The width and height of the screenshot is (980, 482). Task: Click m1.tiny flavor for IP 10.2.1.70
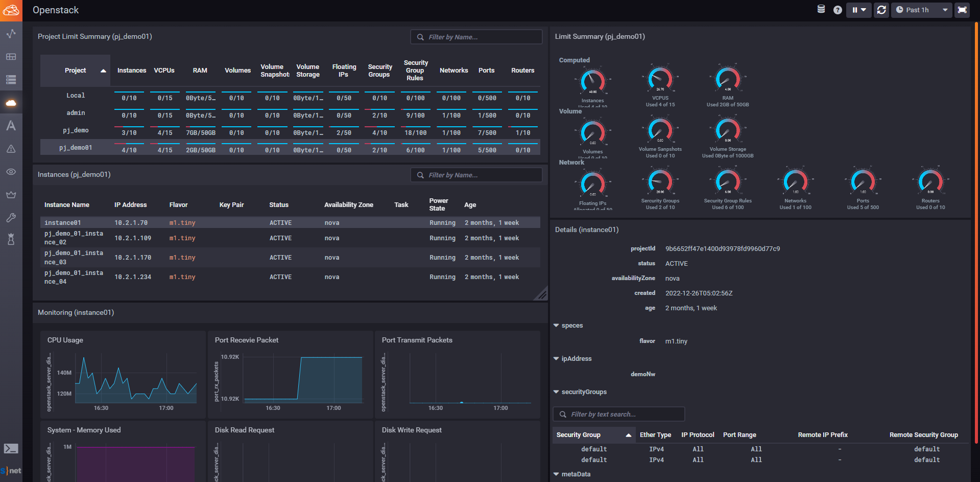(182, 223)
